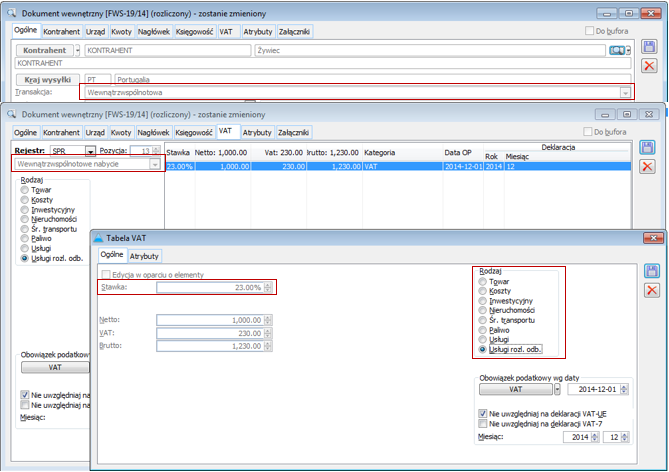Expand Wewnątrzwspólnotowe nabycie dropdown

pyautogui.click(x=155, y=164)
